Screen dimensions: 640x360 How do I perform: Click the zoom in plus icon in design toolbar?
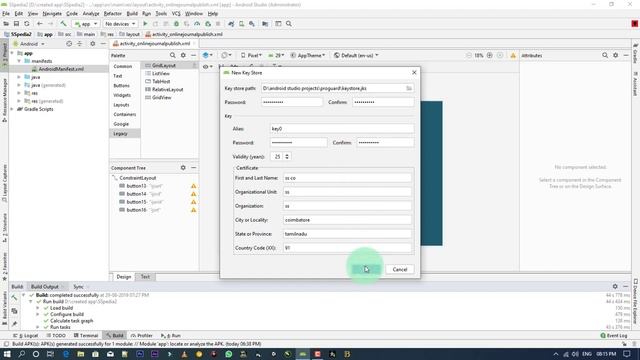489,55
